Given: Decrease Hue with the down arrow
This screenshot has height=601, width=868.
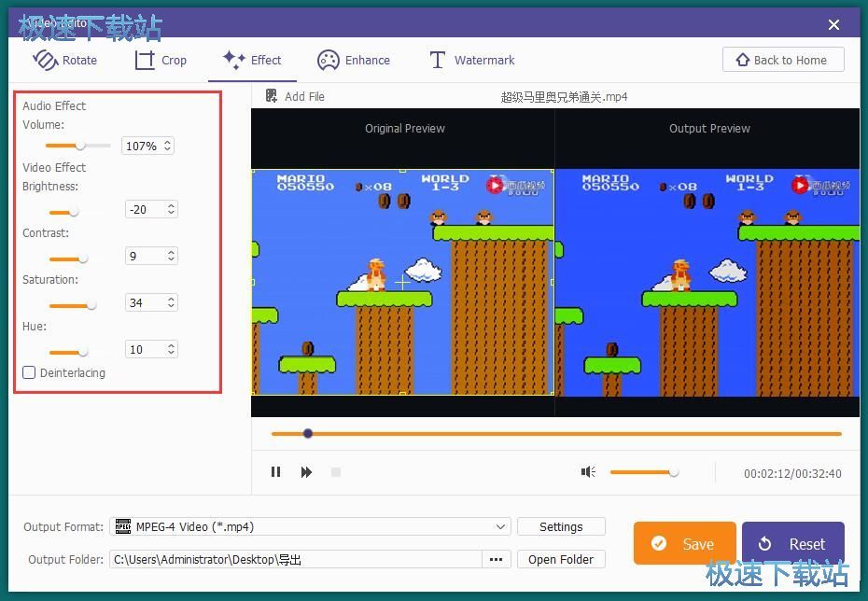Looking at the screenshot, I should [171, 353].
